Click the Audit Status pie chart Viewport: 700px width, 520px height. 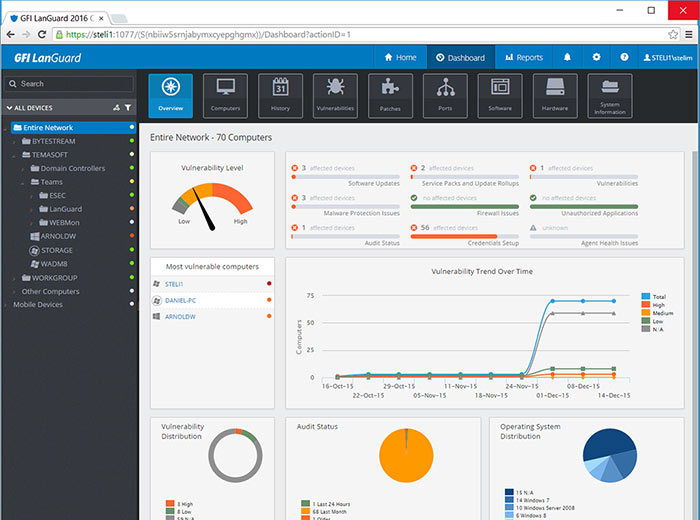coord(406,455)
